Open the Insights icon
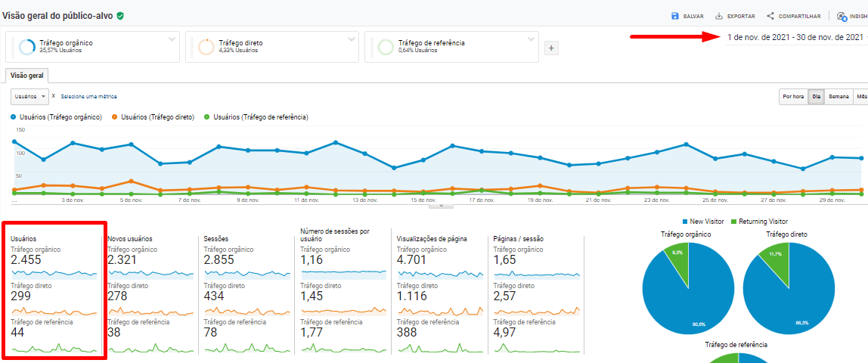868x363 pixels. (841, 16)
